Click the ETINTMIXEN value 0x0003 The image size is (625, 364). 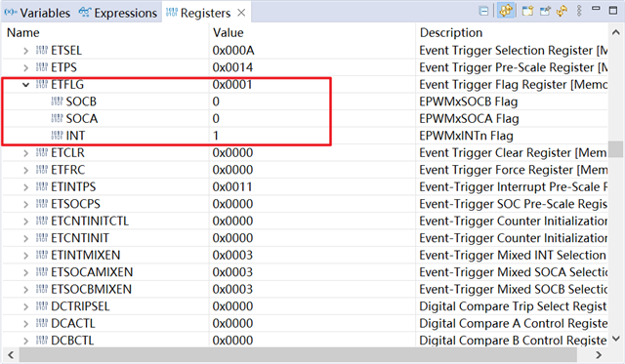point(232,256)
